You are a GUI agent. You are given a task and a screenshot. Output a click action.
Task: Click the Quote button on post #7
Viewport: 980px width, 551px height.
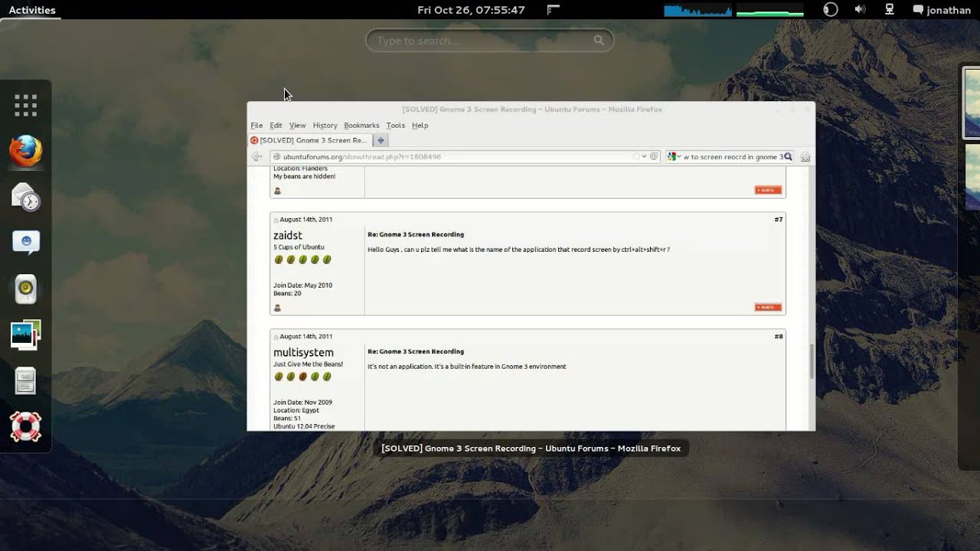coord(768,307)
